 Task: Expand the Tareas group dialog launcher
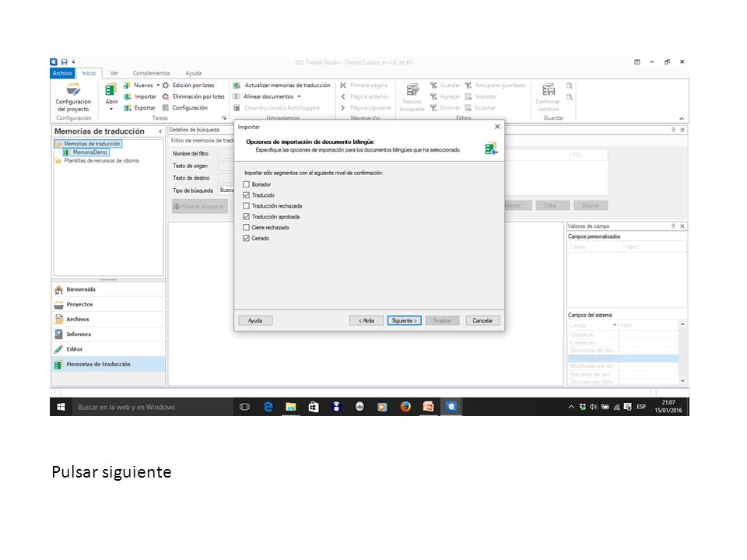[x=224, y=117]
